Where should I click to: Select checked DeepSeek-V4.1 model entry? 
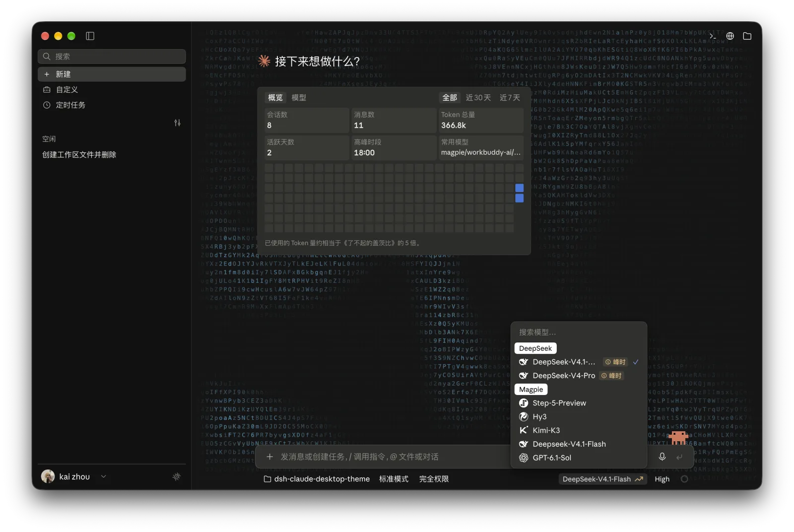pos(579,362)
